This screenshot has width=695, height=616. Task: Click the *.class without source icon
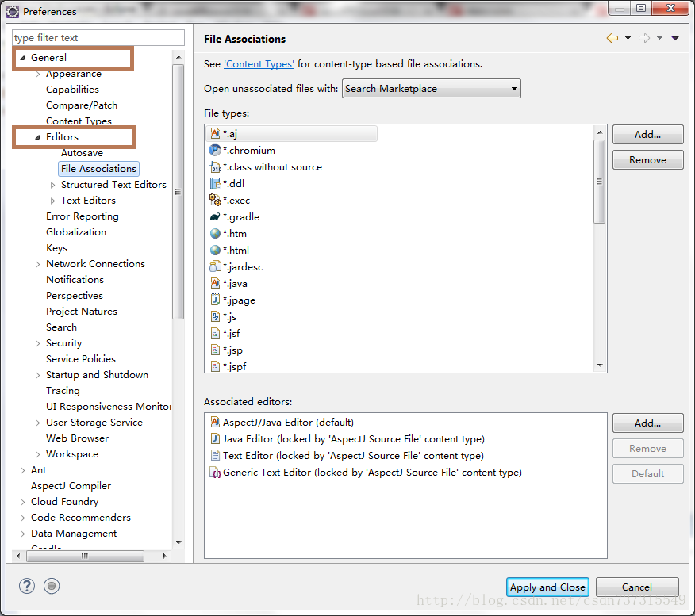(x=215, y=167)
